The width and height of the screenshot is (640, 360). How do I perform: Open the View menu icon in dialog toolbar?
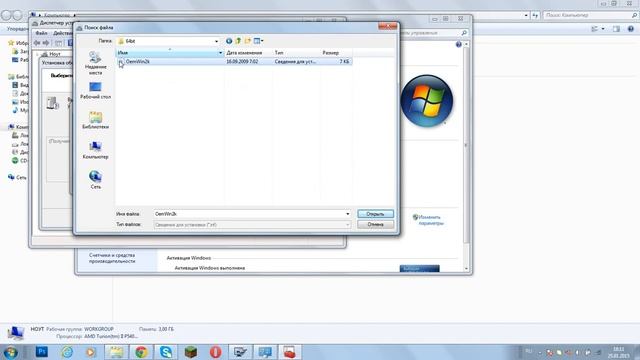pyautogui.click(x=258, y=41)
